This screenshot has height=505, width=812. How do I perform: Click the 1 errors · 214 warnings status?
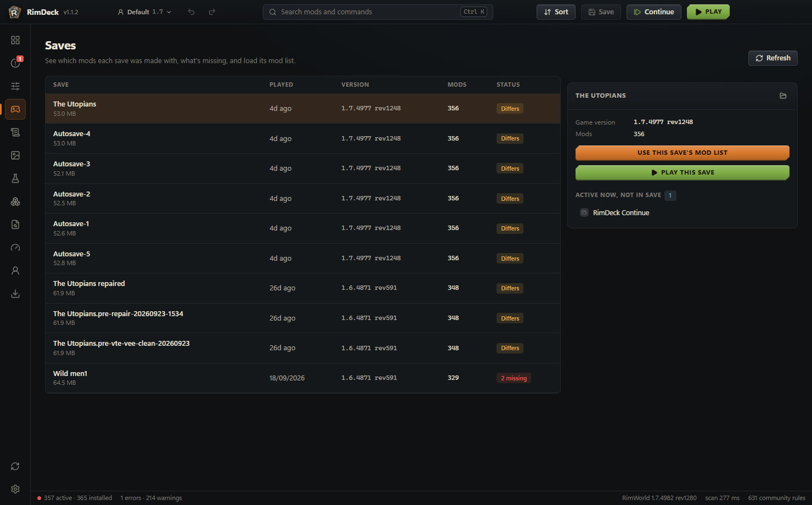click(151, 498)
